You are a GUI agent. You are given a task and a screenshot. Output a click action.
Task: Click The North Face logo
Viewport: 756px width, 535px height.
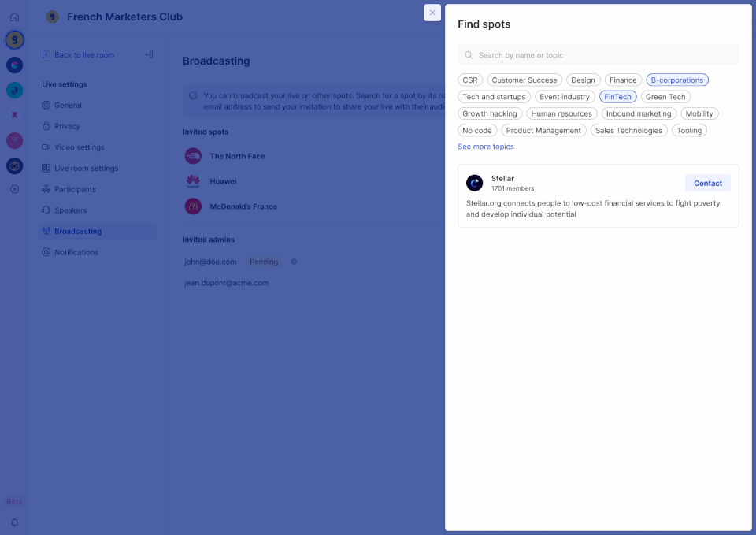pyautogui.click(x=194, y=156)
